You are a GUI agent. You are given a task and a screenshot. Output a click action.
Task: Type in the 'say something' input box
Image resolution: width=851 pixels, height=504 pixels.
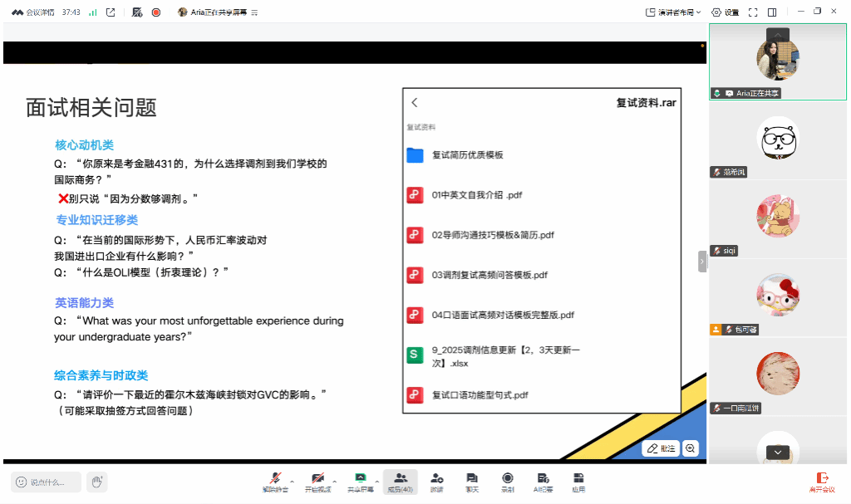pyautogui.click(x=47, y=482)
